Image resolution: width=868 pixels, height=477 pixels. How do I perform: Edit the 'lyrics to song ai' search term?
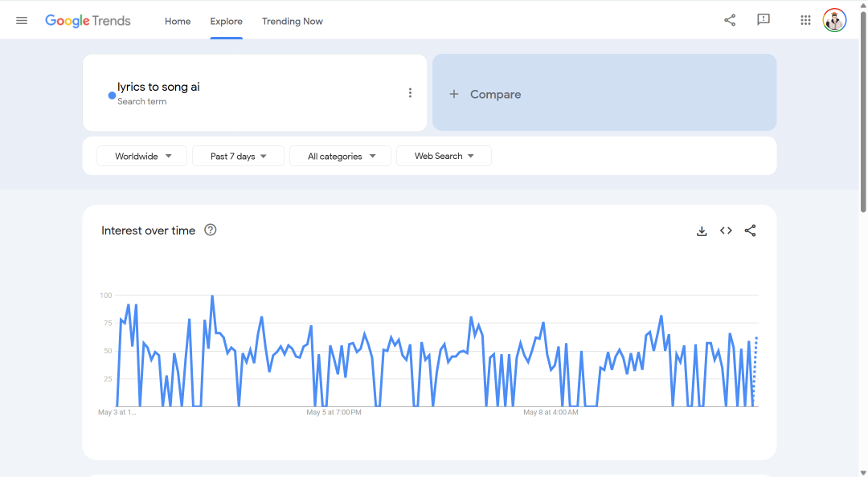(x=158, y=87)
